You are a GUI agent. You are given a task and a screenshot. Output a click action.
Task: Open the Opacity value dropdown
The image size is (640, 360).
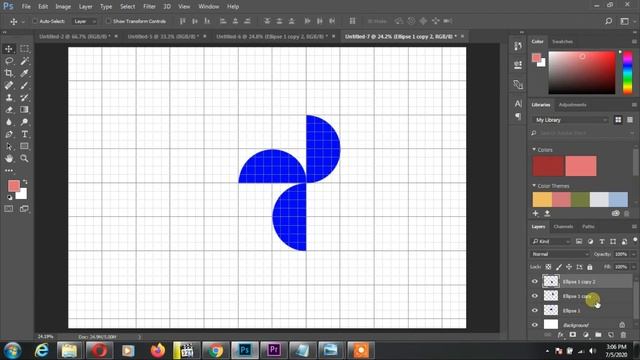633,254
